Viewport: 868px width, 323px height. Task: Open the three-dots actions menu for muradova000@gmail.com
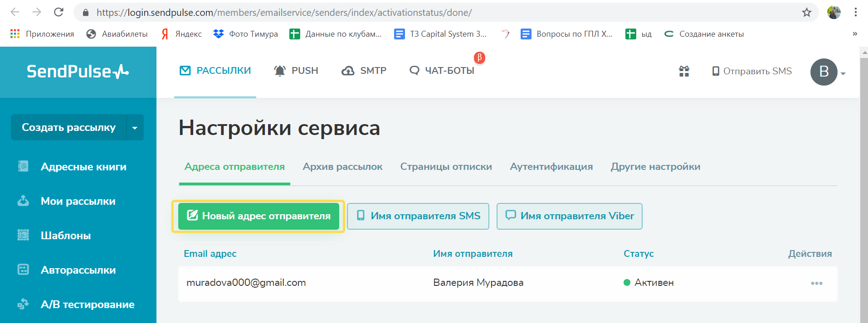coord(816,283)
